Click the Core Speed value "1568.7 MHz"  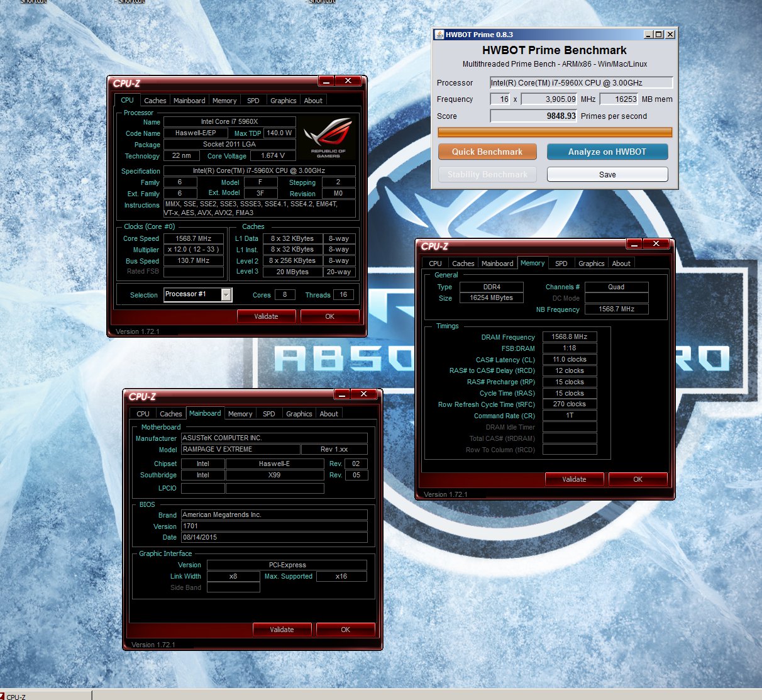[x=194, y=238]
